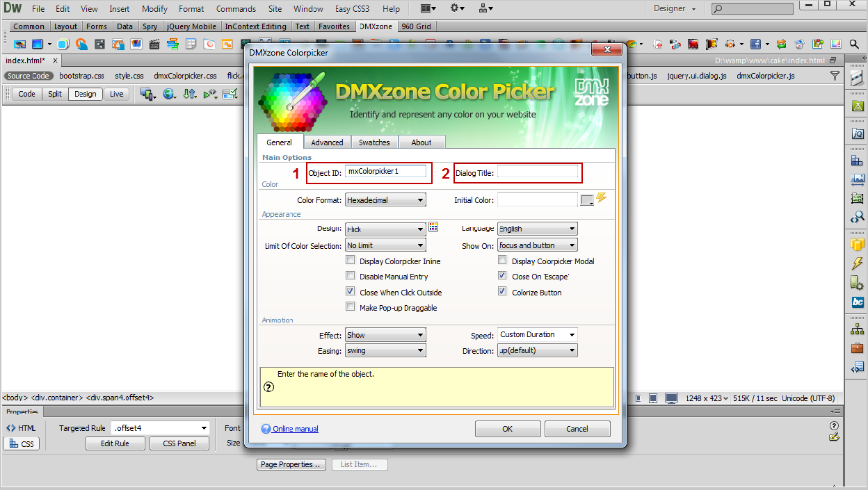The image size is (868, 490).
Task: Uncheck the Colorize Button checkbox
Action: click(x=502, y=292)
